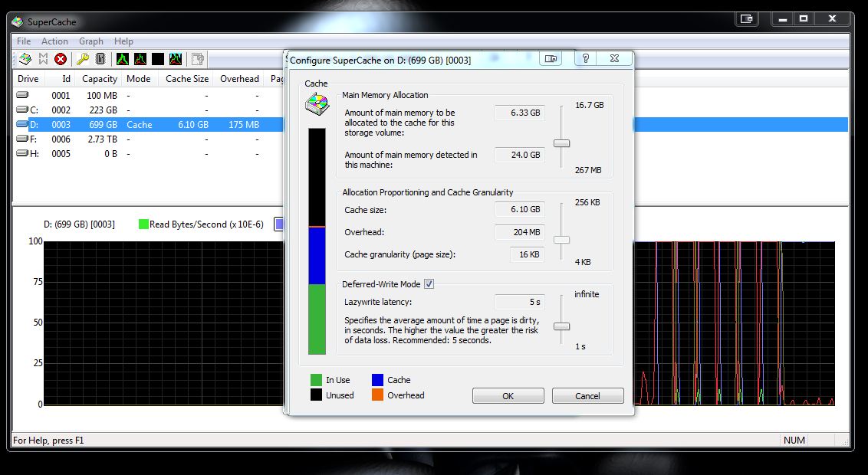Click Cancel to dismiss the dialog
The height and width of the screenshot is (475, 868).
(588, 396)
